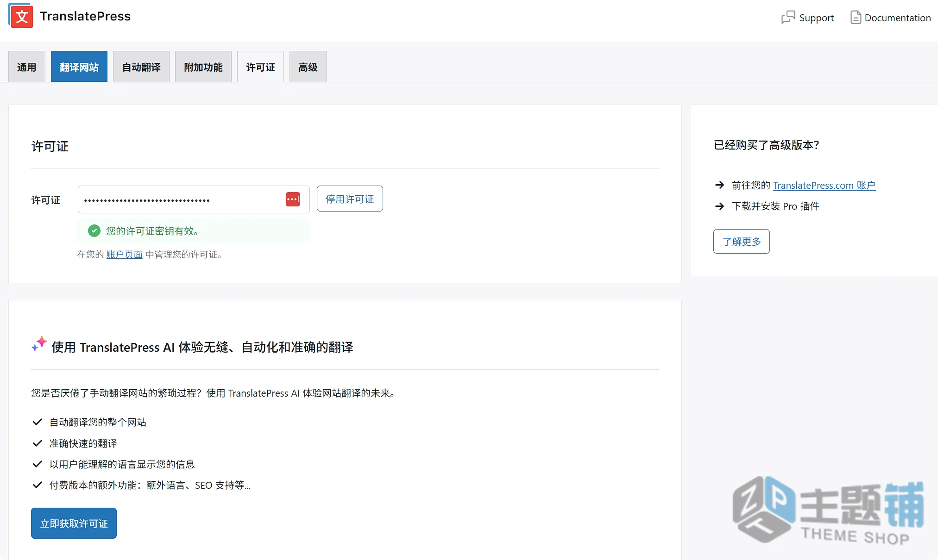Click the 自动翻译您的整个网站 list item
Image resolution: width=938 pixels, height=560 pixels.
(98, 422)
